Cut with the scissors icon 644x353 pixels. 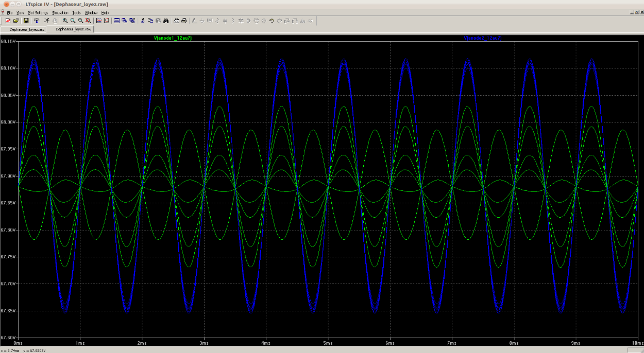[x=142, y=21]
